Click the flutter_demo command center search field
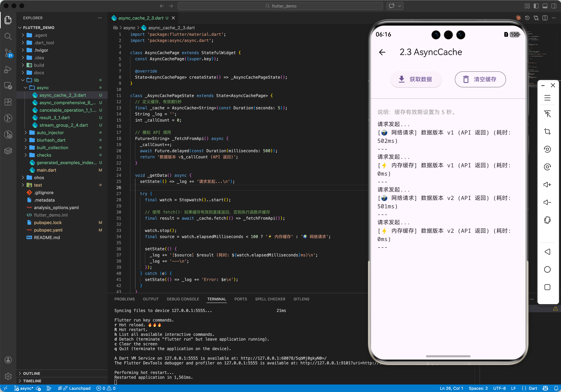The height and width of the screenshot is (392, 561). 280,6
